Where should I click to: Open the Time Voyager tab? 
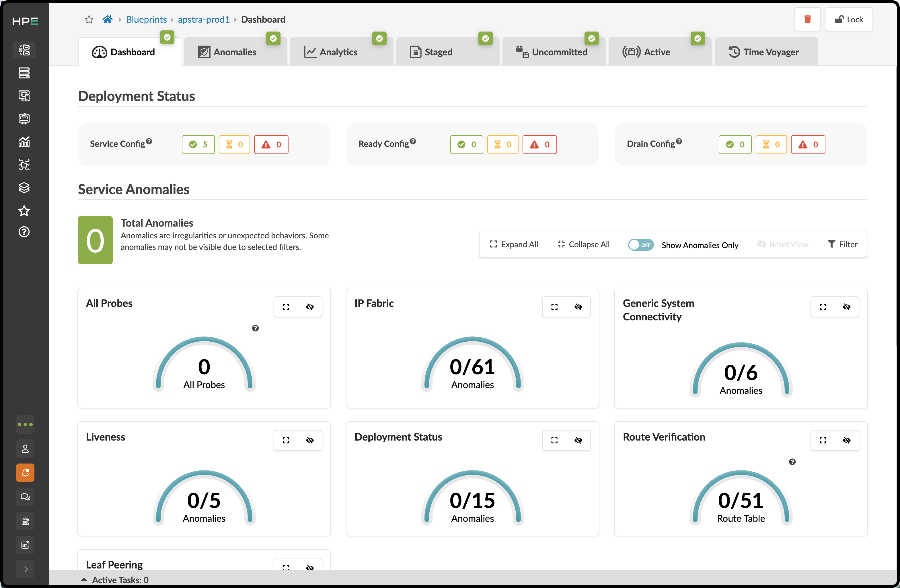coord(765,52)
